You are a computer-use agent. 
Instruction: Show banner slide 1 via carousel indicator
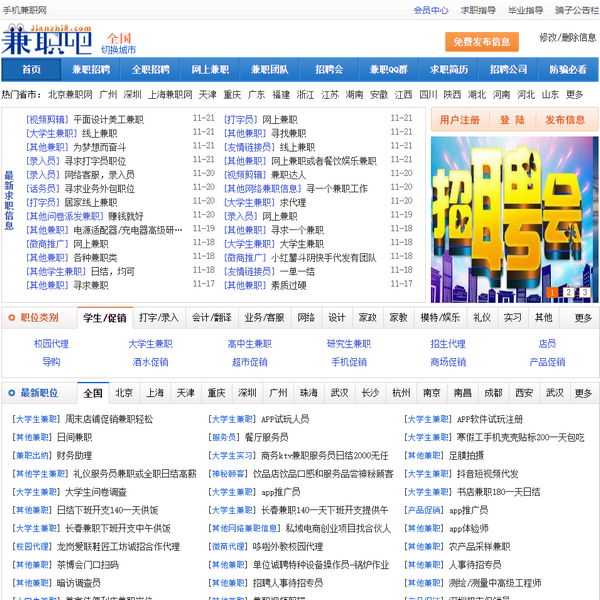click(x=551, y=293)
